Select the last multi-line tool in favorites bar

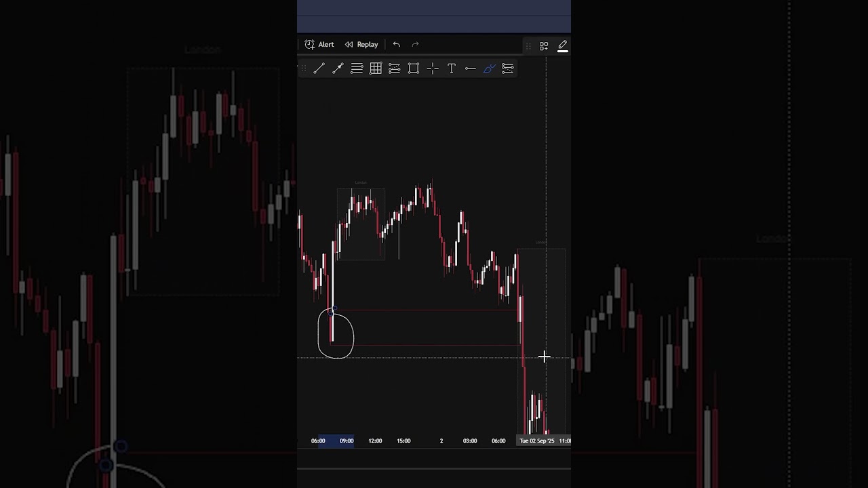pos(508,68)
